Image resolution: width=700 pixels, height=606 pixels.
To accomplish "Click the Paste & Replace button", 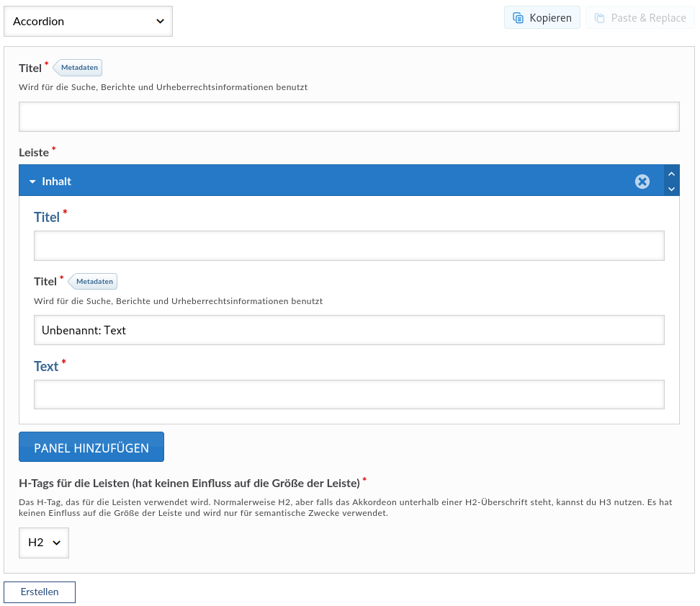I will point(640,18).
